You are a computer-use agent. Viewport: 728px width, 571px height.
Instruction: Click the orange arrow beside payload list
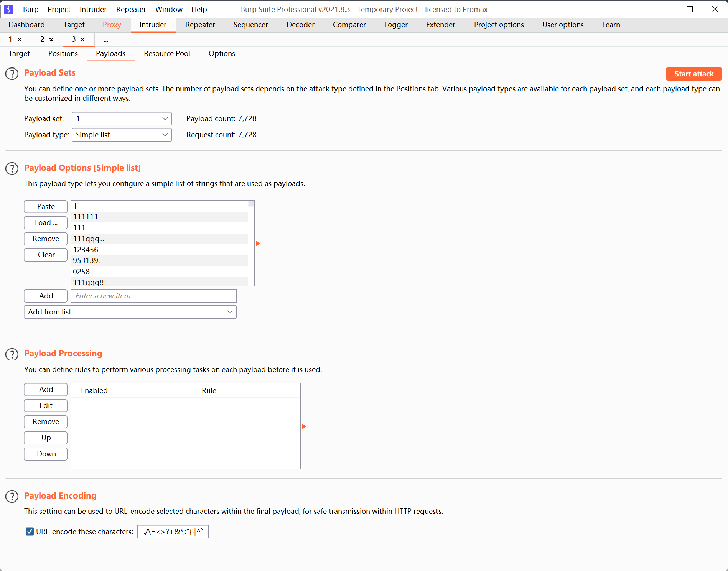(x=258, y=243)
